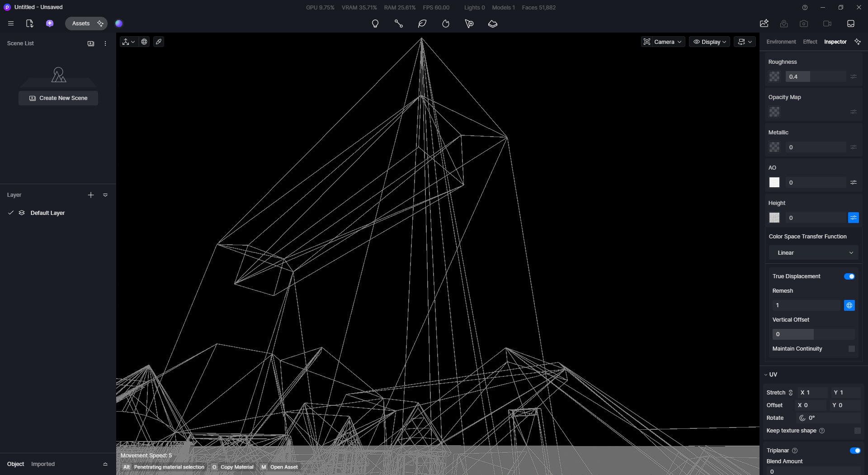Check the Maintain Continuity checkbox
The width and height of the screenshot is (868, 475).
click(x=852, y=349)
